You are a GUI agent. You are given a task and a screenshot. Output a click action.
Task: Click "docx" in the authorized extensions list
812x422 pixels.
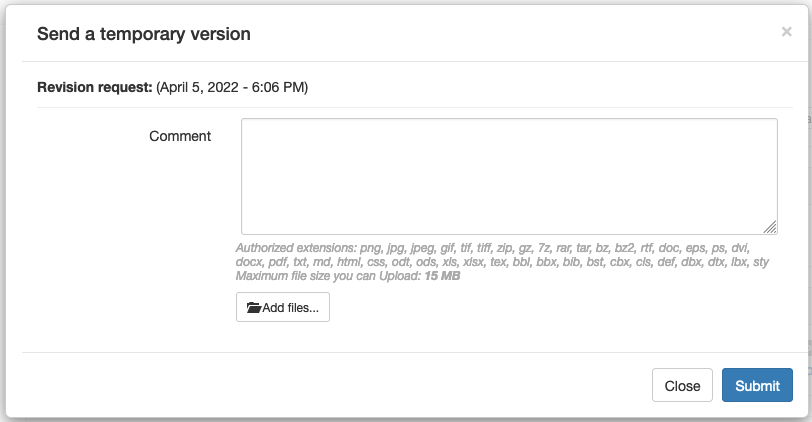tap(251, 262)
